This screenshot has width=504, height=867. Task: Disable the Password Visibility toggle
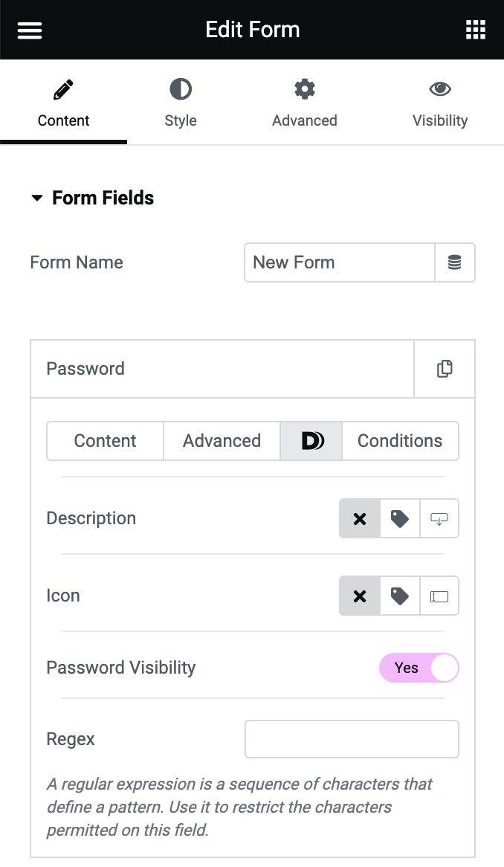[419, 668]
